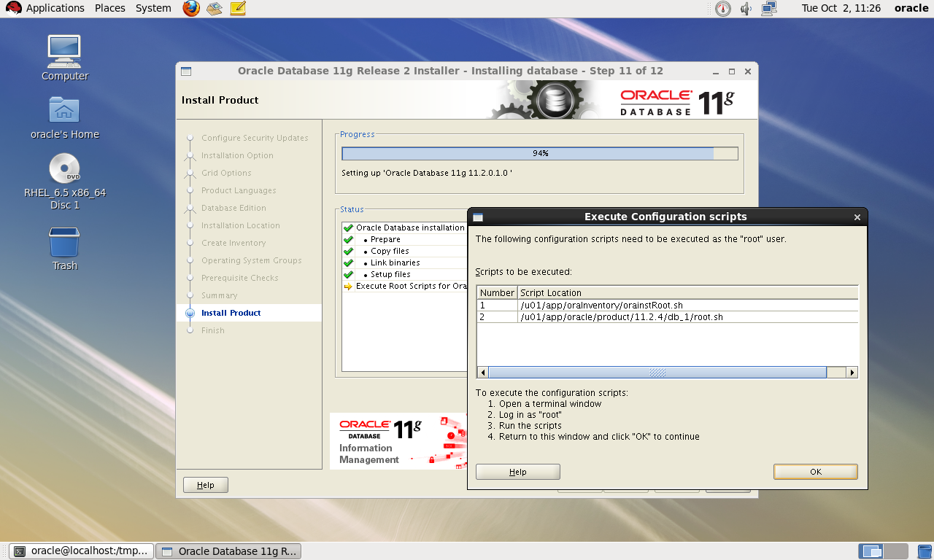Open the Firefox browser launcher
The width and height of the screenshot is (934, 560).
[x=191, y=9]
